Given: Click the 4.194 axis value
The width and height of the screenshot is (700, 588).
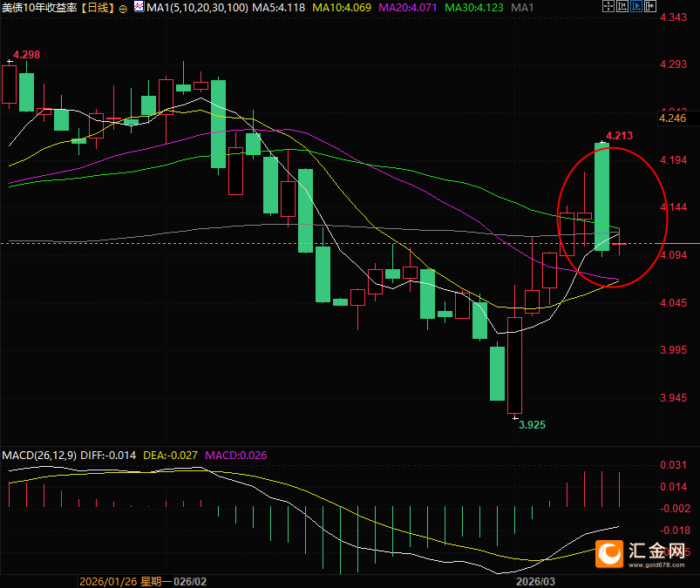Looking at the screenshot, I should tap(673, 160).
